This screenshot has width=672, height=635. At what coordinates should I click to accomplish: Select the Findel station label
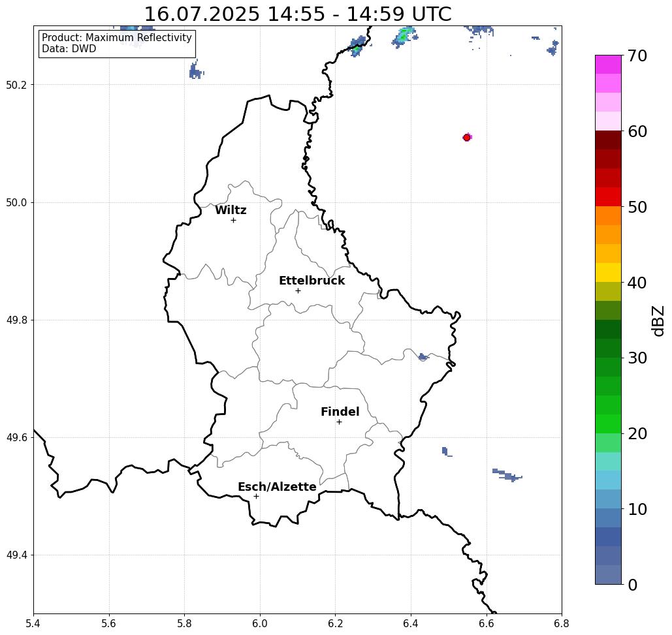(x=340, y=412)
